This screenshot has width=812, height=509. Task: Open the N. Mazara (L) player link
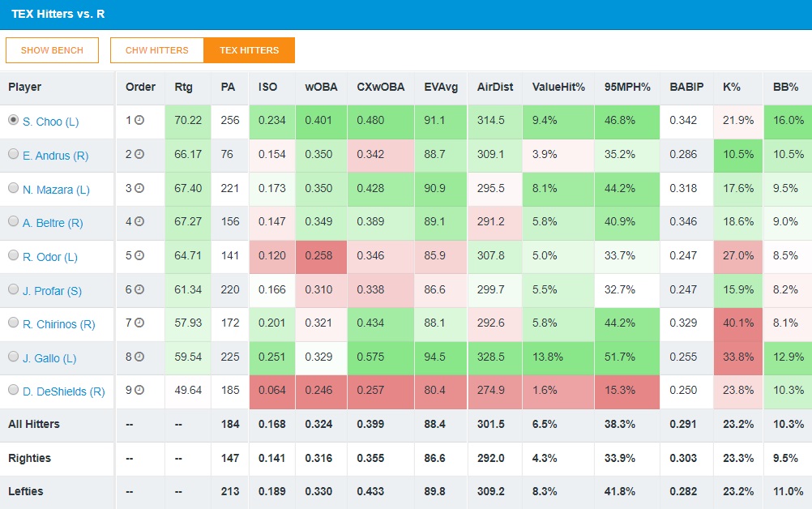[x=56, y=190]
